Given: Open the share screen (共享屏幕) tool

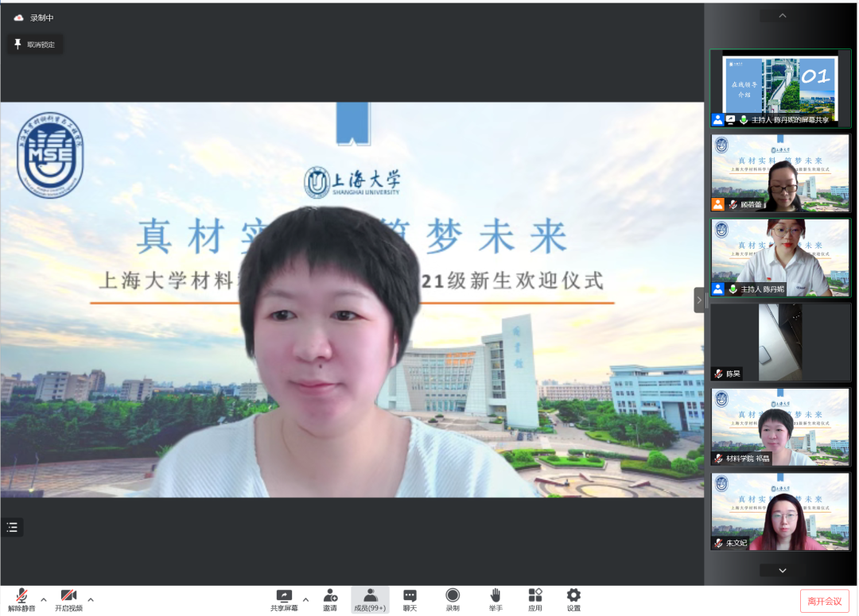Looking at the screenshot, I should [x=284, y=599].
